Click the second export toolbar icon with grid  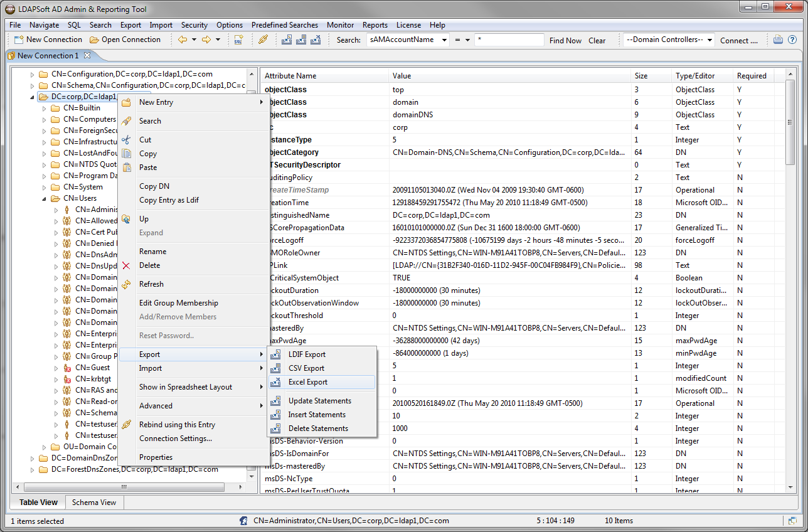tap(301, 40)
